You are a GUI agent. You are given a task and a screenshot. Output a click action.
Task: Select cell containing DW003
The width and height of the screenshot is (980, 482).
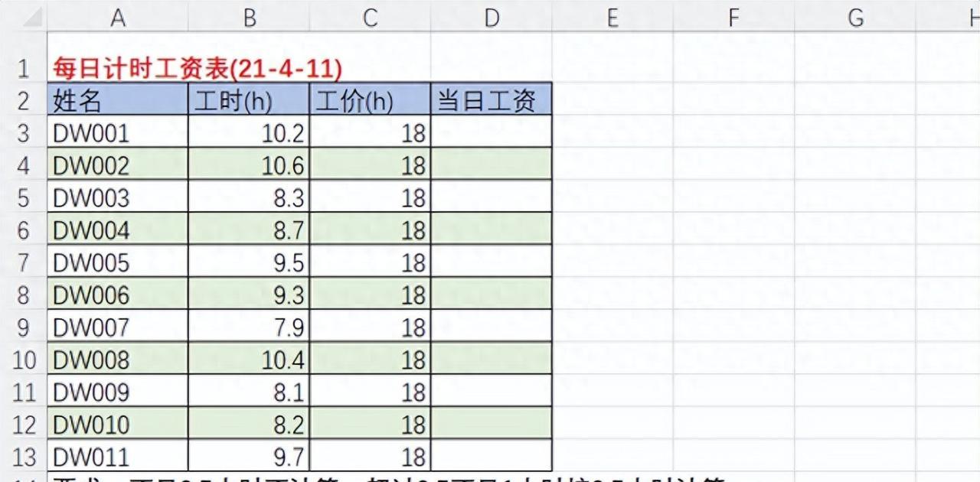[118, 197]
